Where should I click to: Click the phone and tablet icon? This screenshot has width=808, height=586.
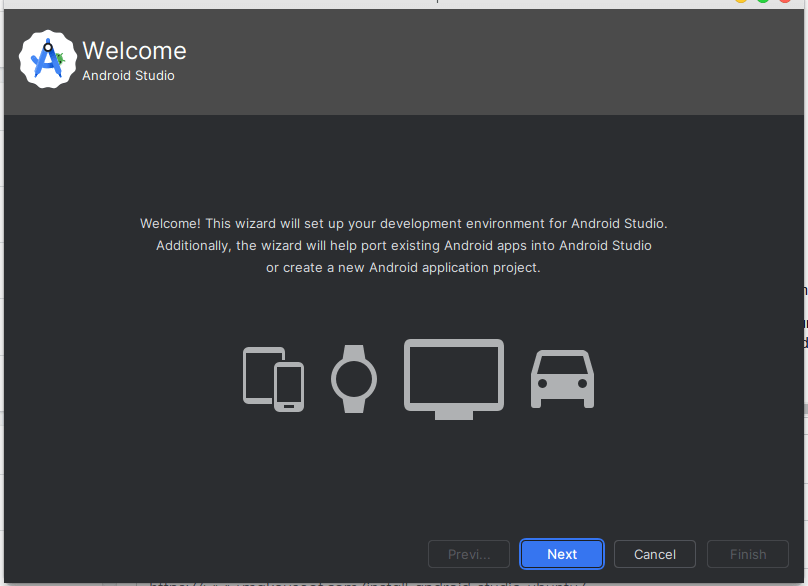pos(273,379)
